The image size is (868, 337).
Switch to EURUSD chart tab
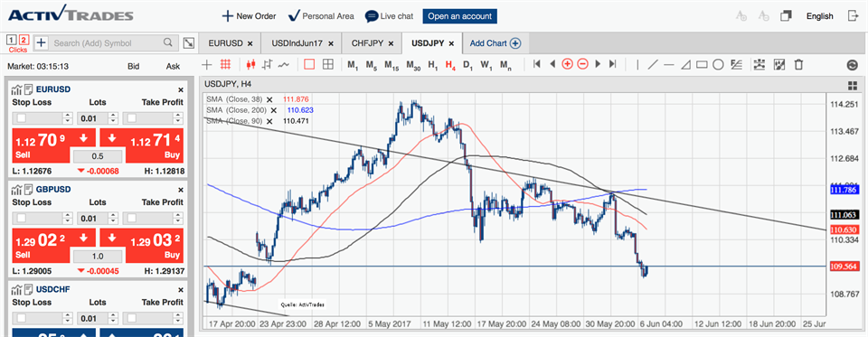coord(231,43)
